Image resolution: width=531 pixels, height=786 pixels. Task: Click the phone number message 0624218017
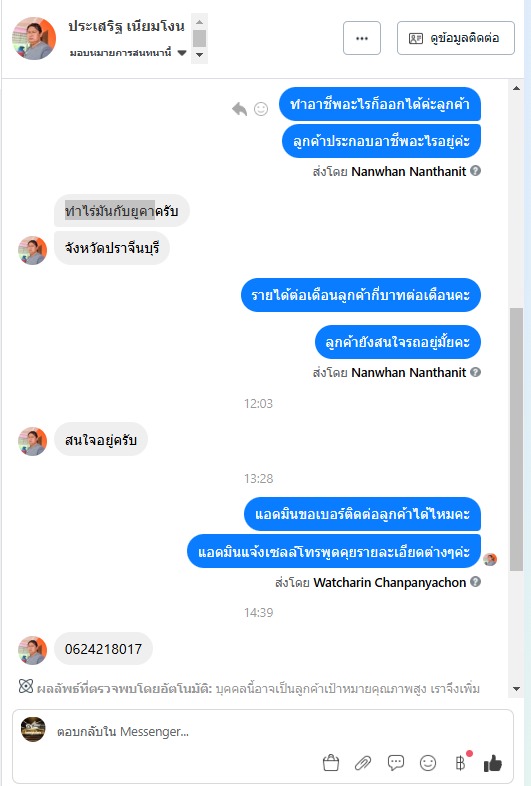coord(103,649)
